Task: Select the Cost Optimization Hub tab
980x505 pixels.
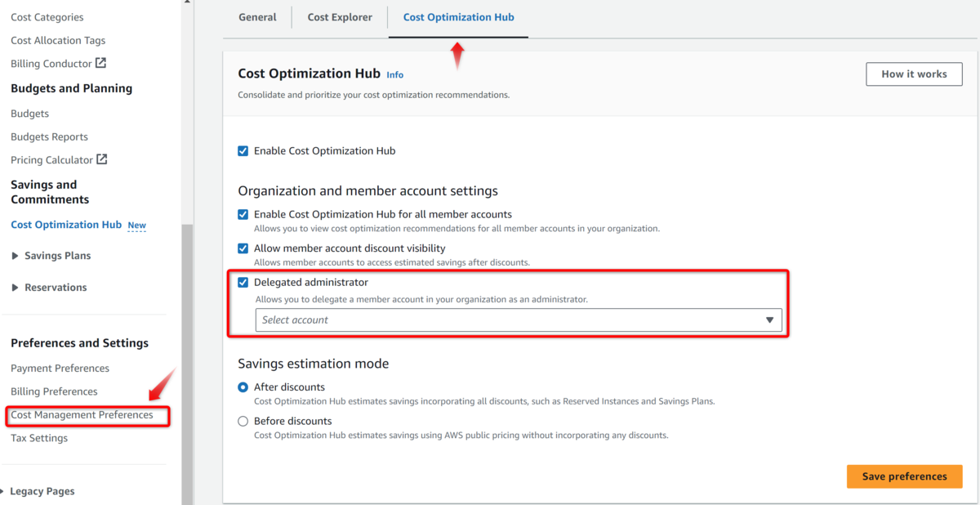Action: [459, 16]
